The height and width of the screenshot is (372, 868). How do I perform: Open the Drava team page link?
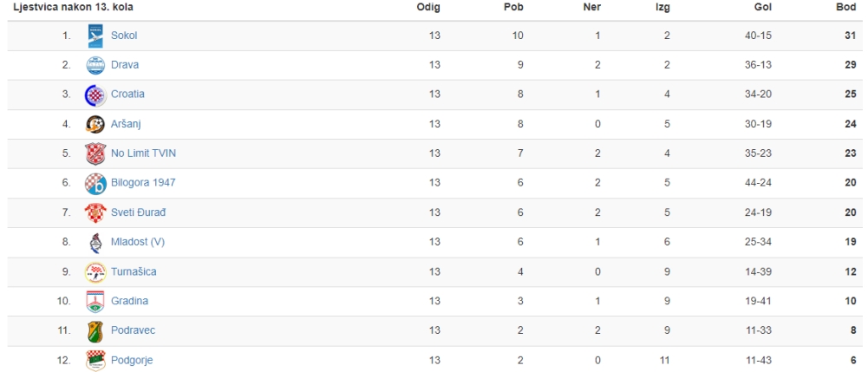click(x=125, y=65)
